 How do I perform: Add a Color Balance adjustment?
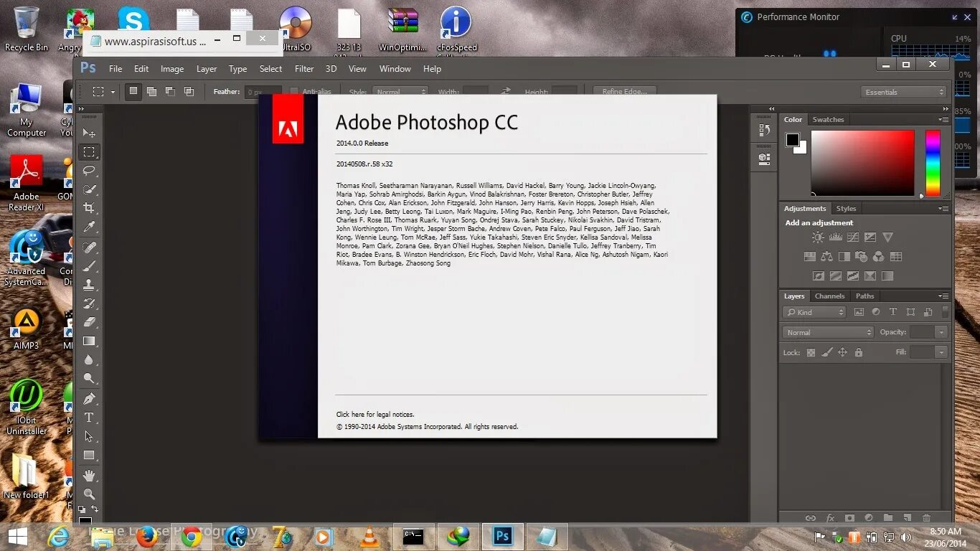coord(826,256)
